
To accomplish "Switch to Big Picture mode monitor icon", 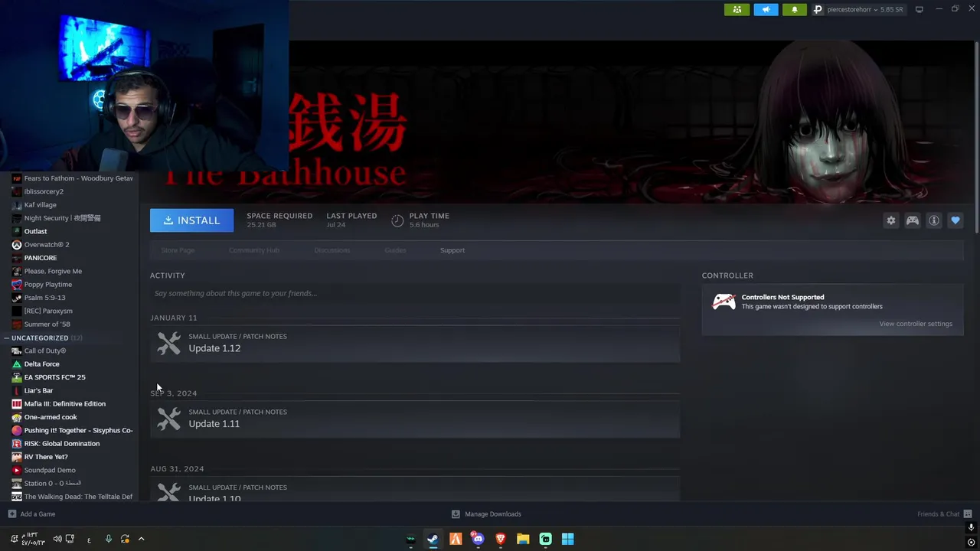I will click(x=919, y=9).
